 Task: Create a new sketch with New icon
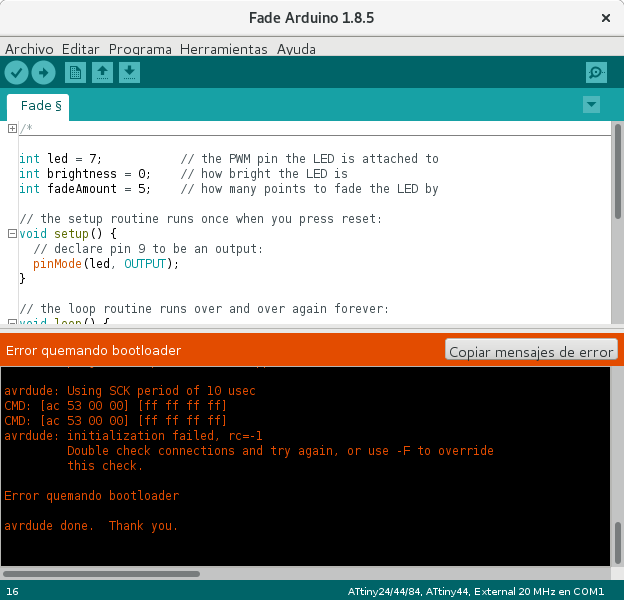click(x=75, y=72)
